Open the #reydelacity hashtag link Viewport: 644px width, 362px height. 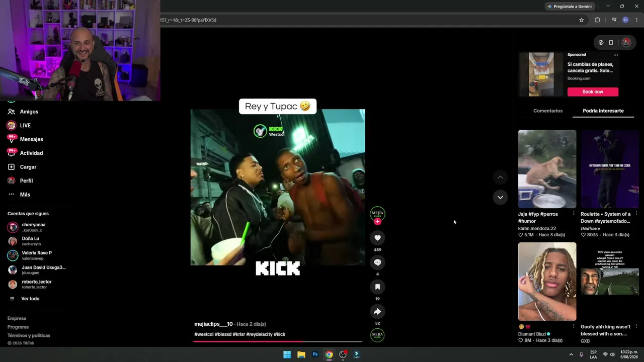[259, 334]
